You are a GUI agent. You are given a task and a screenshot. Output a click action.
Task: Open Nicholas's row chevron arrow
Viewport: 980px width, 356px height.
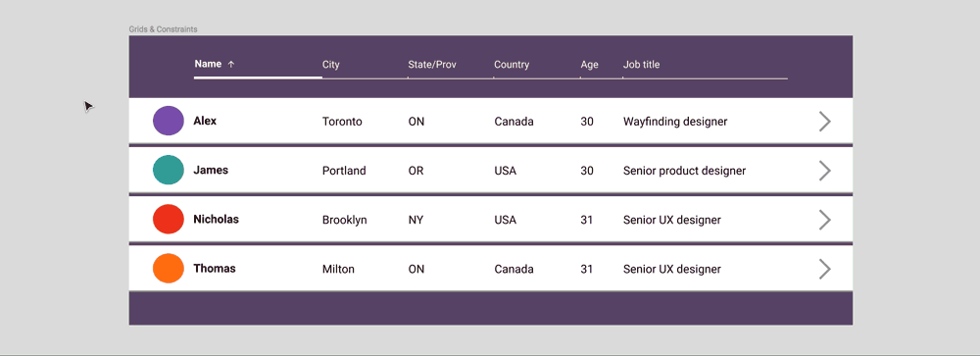[x=825, y=220]
